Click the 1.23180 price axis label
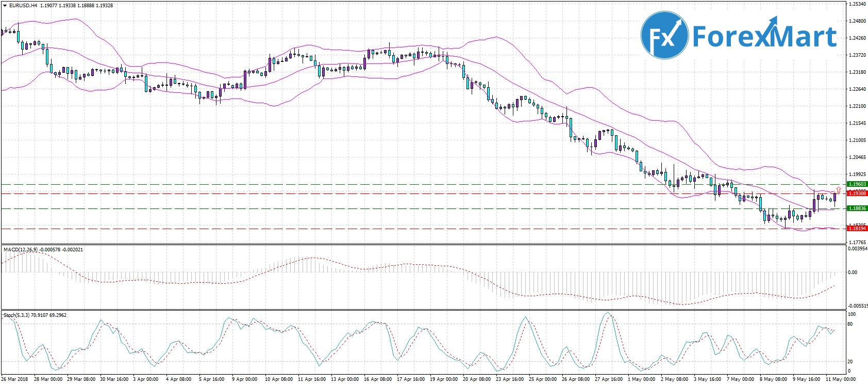The height and width of the screenshot is (385, 868). click(x=857, y=72)
